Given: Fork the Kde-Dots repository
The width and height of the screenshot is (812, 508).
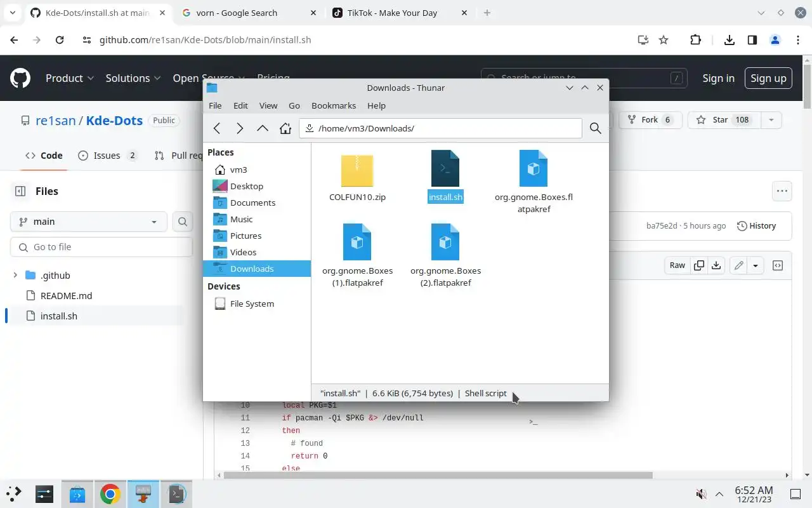Looking at the screenshot, I should (650, 119).
